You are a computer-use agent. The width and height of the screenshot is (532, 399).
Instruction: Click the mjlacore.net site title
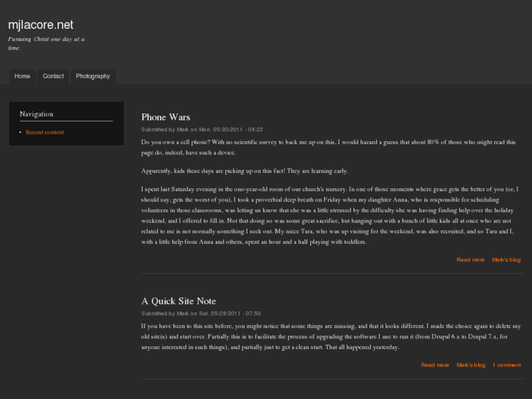tap(40, 25)
